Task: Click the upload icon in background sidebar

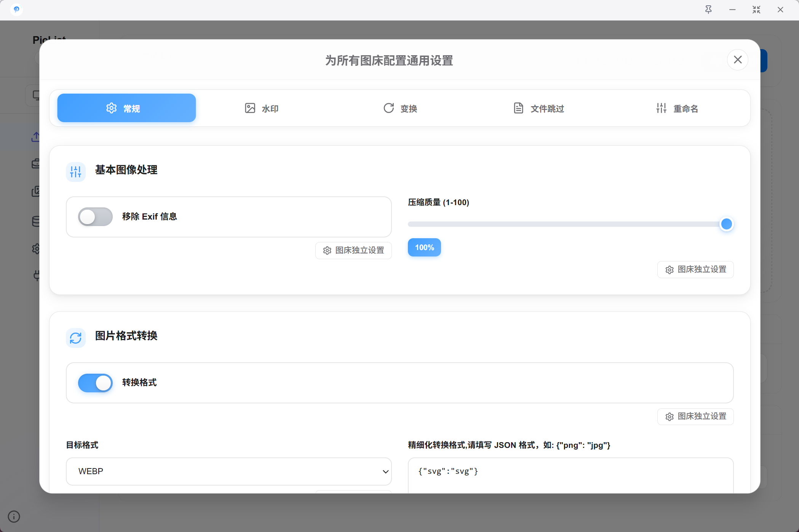Action: point(35,137)
